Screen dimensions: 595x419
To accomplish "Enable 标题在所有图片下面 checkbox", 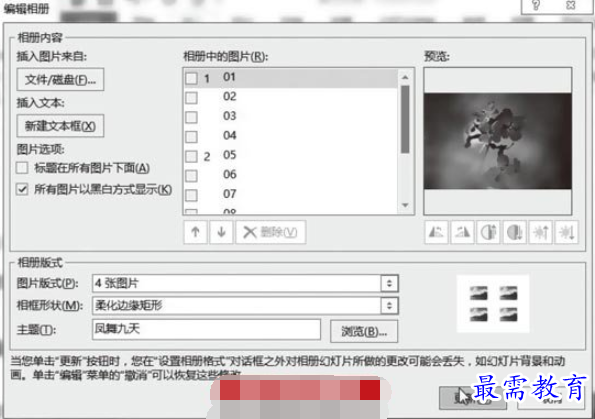I will tap(22, 168).
